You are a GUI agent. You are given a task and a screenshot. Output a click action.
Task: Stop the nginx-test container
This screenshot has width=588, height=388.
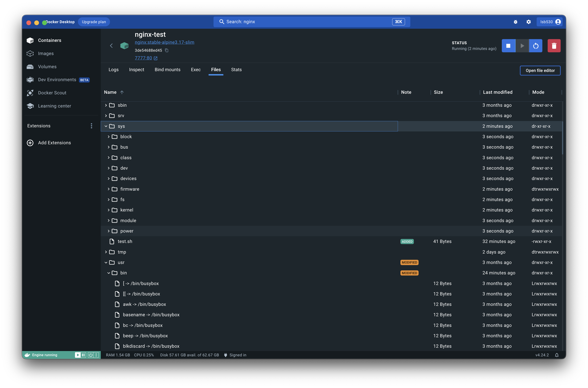coord(508,46)
